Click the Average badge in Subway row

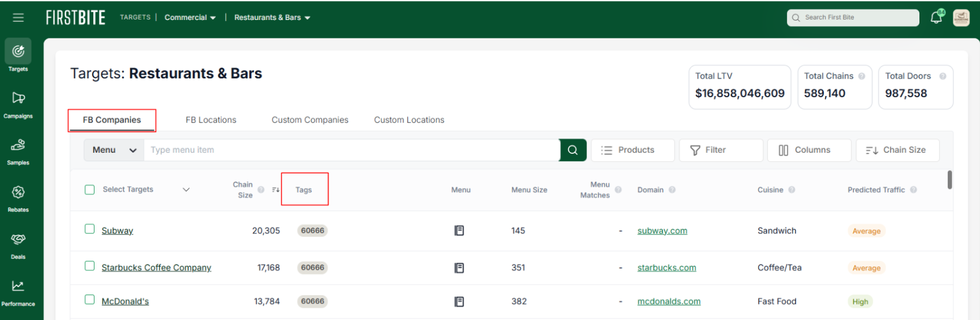pyautogui.click(x=867, y=231)
